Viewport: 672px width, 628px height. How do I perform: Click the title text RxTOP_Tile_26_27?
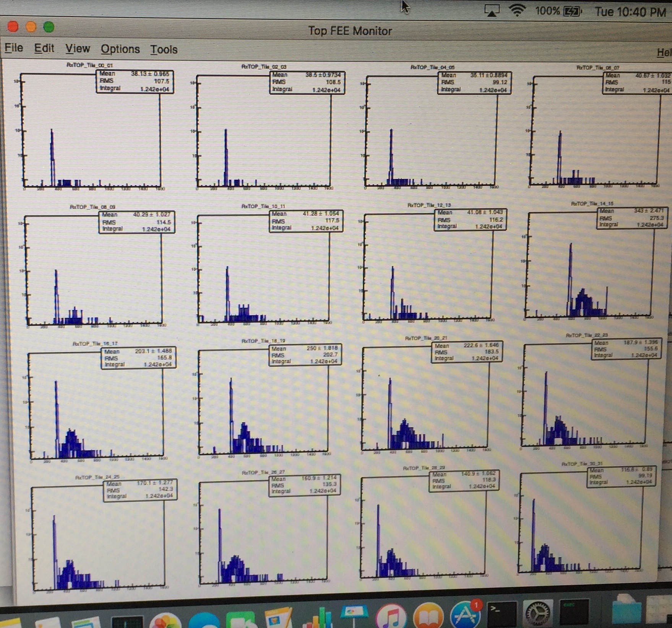click(x=263, y=472)
